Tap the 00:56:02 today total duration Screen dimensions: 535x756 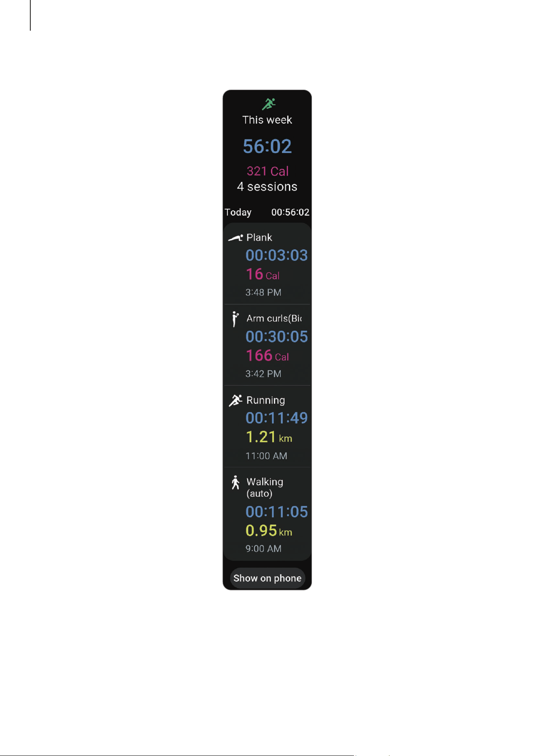tap(290, 212)
